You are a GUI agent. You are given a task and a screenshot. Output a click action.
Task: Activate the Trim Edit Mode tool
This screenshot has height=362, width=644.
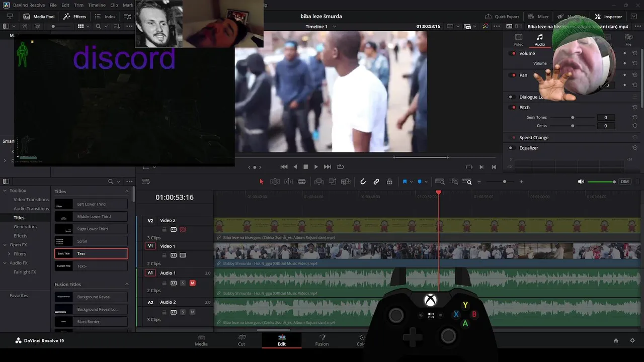275,182
